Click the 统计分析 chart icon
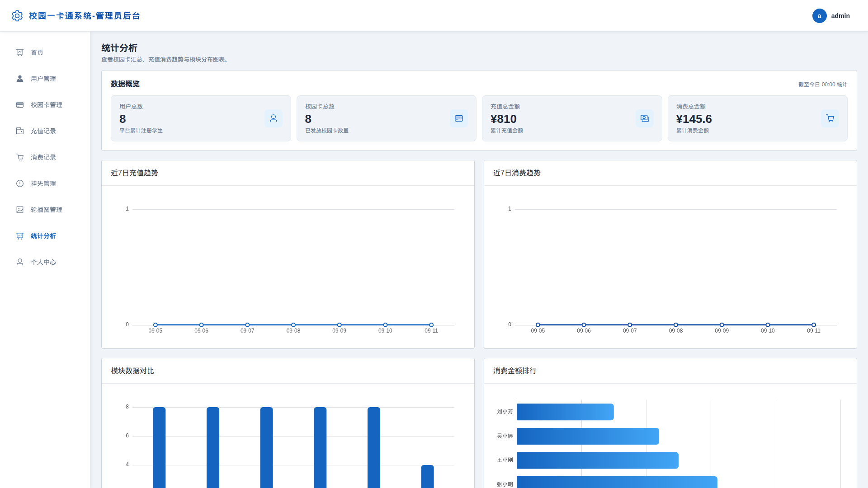Image resolution: width=868 pixels, height=488 pixels. (20, 236)
